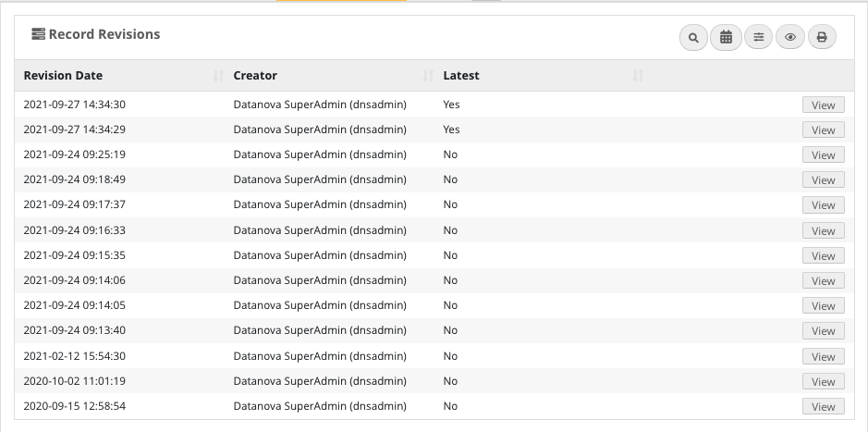Select the date 2021-09-24 09:17:37
This screenshot has height=432, width=868.
(x=74, y=204)
